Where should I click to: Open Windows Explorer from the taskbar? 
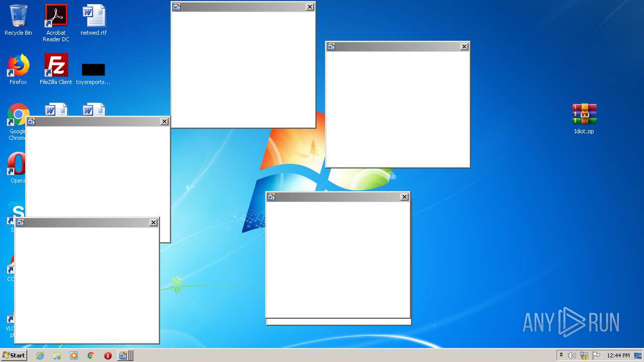point(57,355)
